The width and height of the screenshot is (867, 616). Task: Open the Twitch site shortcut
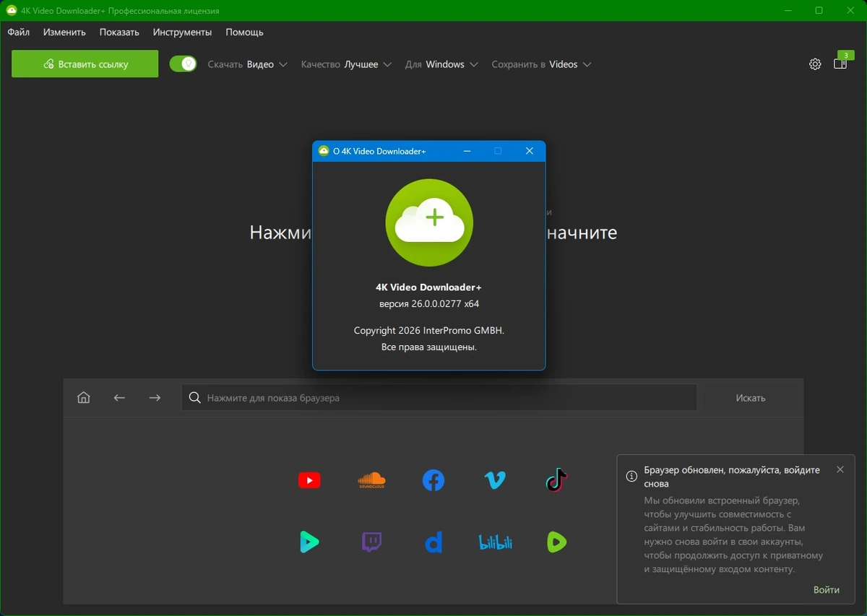coord(371,542)
